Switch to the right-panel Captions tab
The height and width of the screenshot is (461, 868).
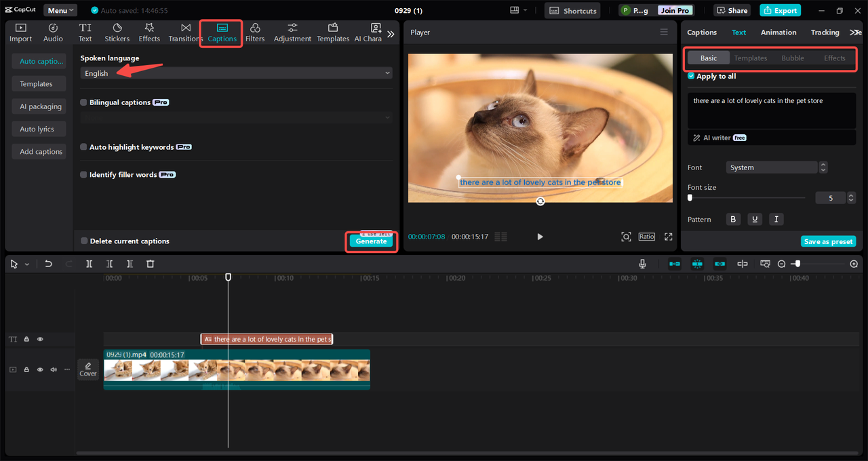(702, 33)
